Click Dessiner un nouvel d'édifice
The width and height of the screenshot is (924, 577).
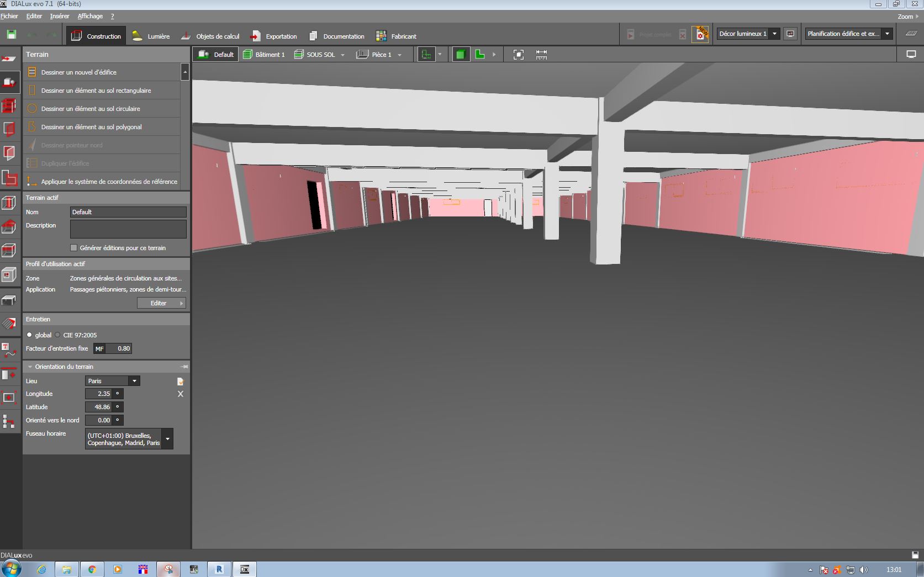(102, 72)
